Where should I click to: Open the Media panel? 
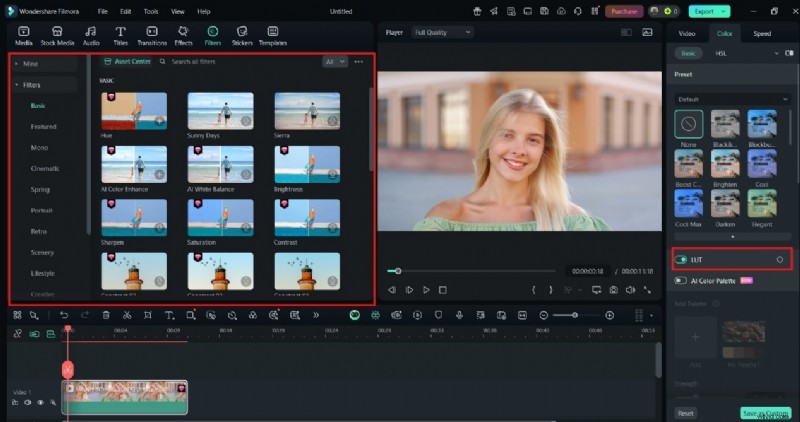point(23,36)
